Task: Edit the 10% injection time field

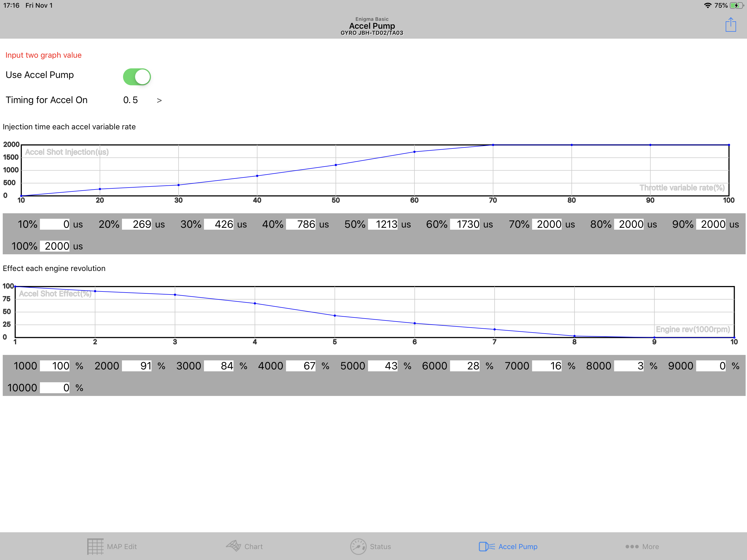Action: click(x=55, y=224)
